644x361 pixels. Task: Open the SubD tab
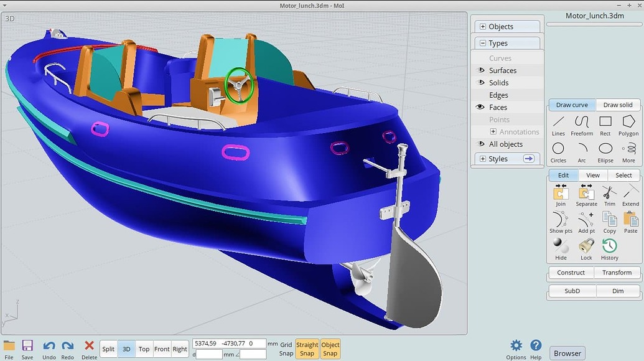tap(572, 291)
